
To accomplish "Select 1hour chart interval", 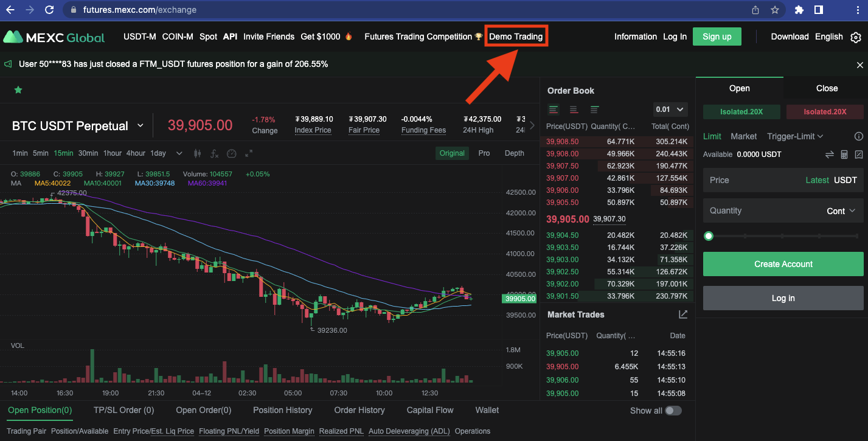I will pyautogui.click(x=113, y=153).
